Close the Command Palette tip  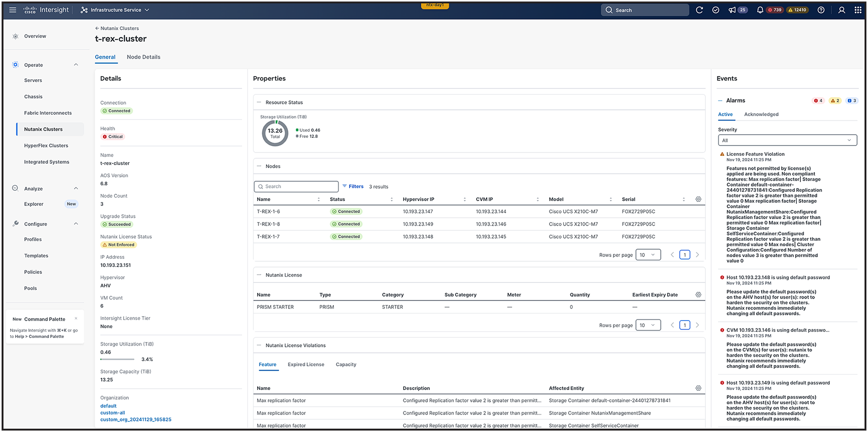pos(76,319)
